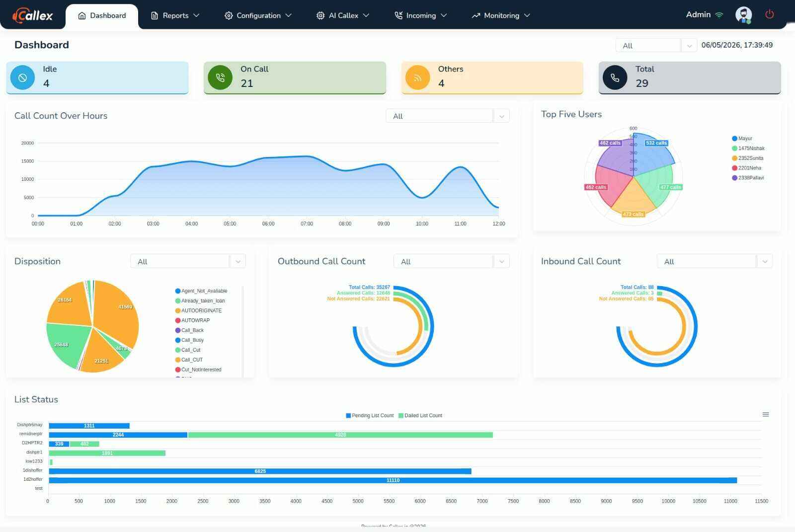Click the wifi status icon beside Admin
Viewport: 795px width, 532px height.
point(719,15)
